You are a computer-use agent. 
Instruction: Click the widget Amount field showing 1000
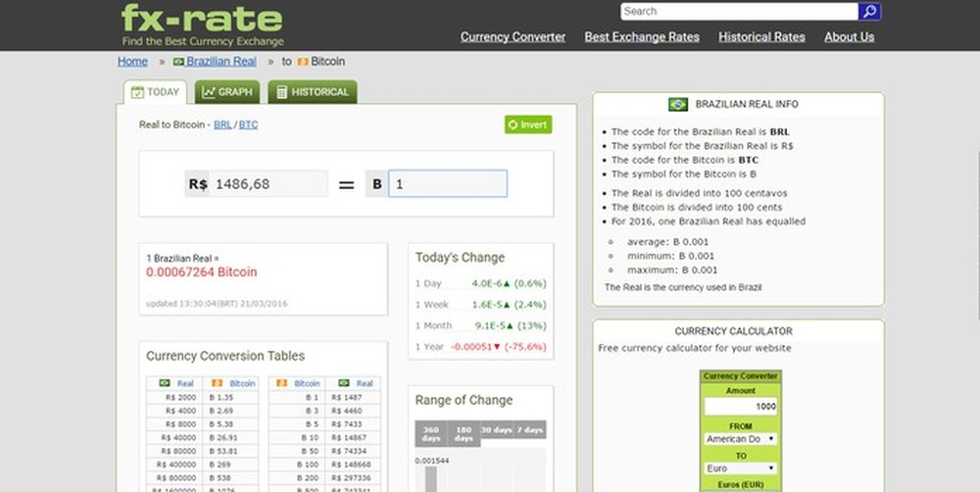tap(741, 406)
